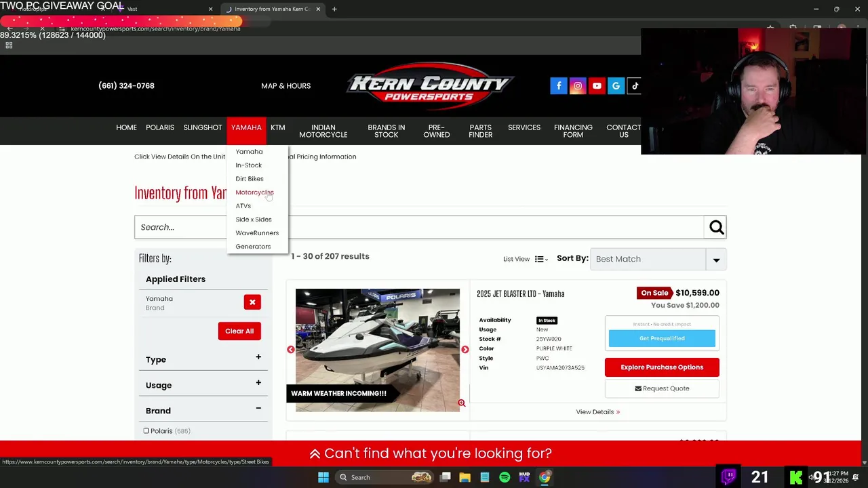Click the Kern County Powersports logo

coord(431,85)
